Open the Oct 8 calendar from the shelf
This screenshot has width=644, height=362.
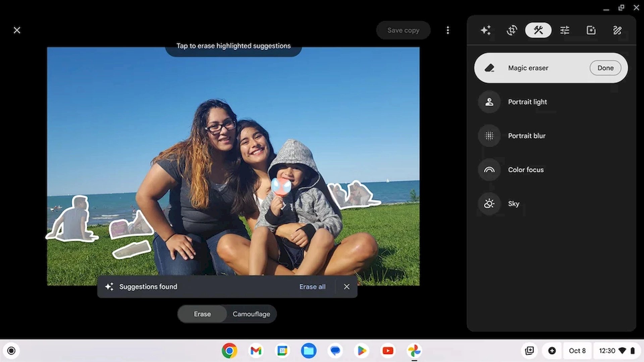(x=577, y=351)
